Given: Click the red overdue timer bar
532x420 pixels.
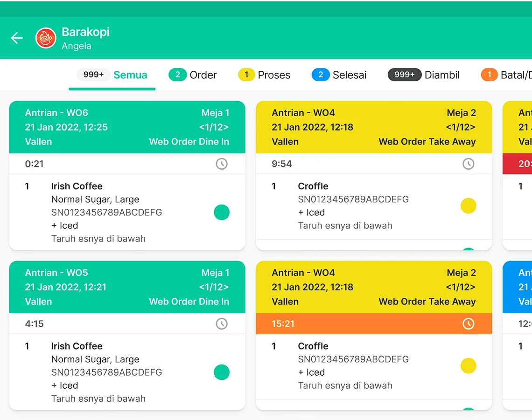Looking at the screenshot, I should tap(517, 164).
